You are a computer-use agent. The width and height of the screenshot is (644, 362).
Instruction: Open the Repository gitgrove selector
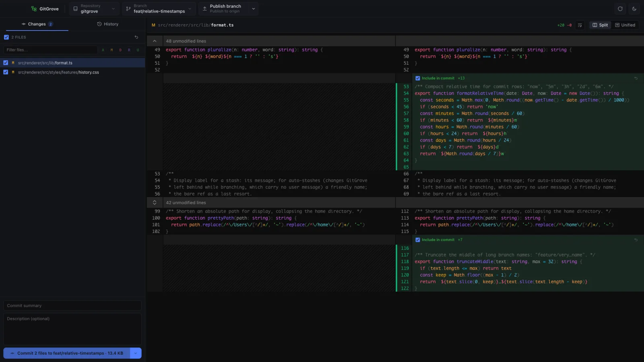point(95,8)
